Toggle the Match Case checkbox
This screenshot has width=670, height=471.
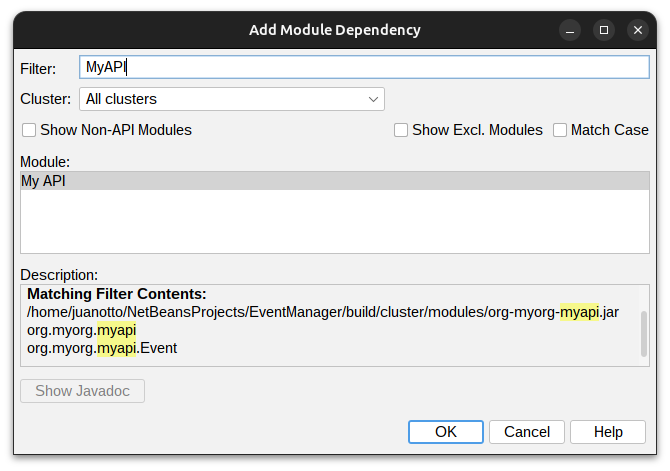click(560, 130)
